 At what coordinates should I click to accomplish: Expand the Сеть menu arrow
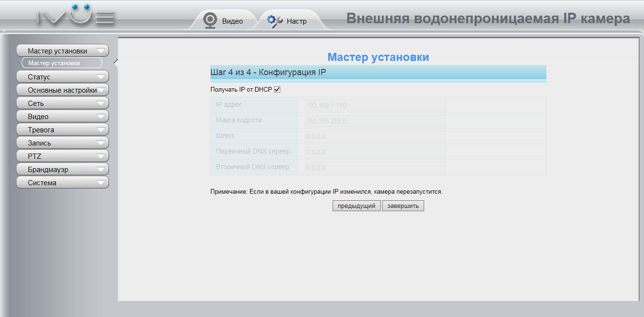(101, 103)
